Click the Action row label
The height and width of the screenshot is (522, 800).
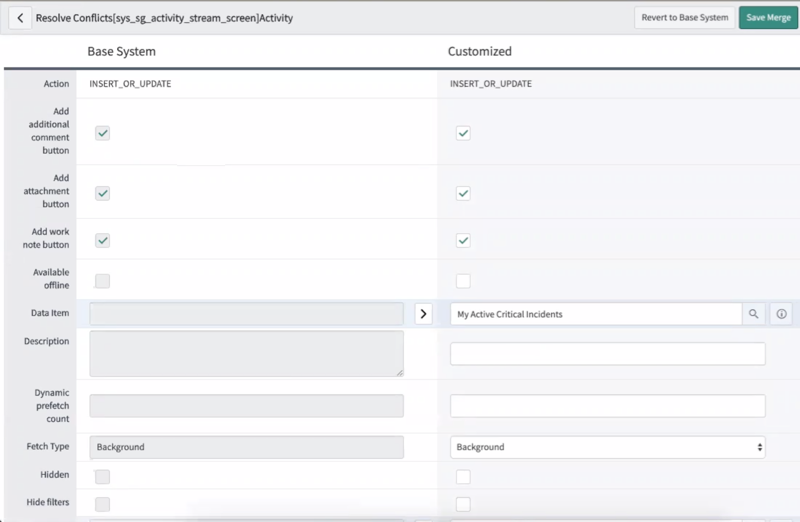[x=56, y=84]
